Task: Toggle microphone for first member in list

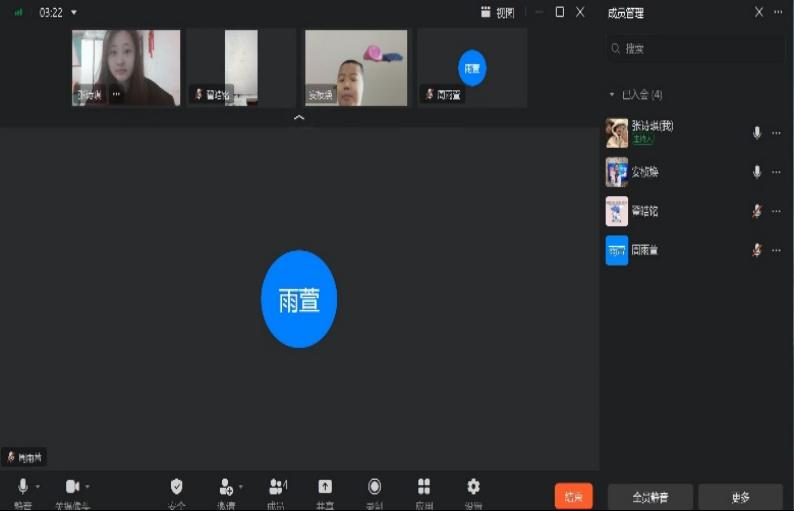Action: click(757, 132)
